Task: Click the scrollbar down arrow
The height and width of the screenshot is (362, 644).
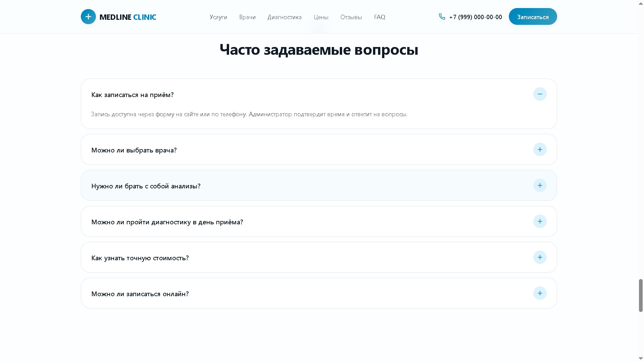Action: [x=640, y=358]
